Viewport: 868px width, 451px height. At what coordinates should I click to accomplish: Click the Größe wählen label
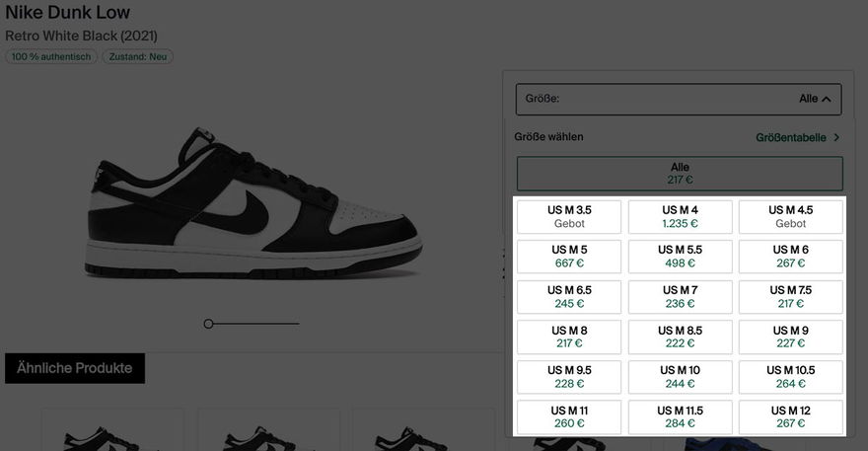click(x=548, y=137)
